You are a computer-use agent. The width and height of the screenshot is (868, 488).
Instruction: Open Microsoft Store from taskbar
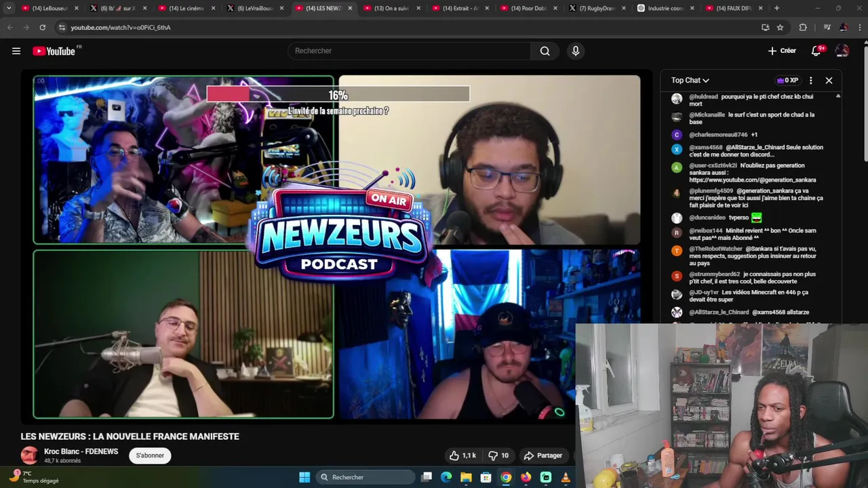(486, 477)
